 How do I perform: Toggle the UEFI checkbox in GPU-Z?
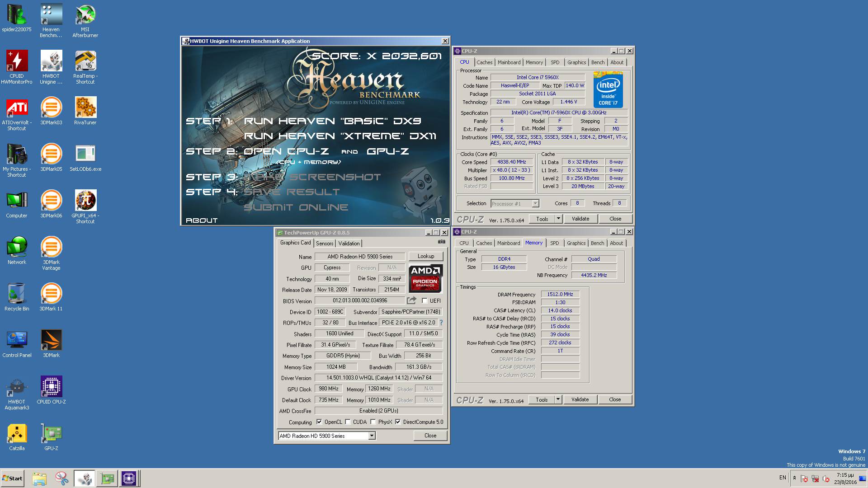[x=425, y=300]
